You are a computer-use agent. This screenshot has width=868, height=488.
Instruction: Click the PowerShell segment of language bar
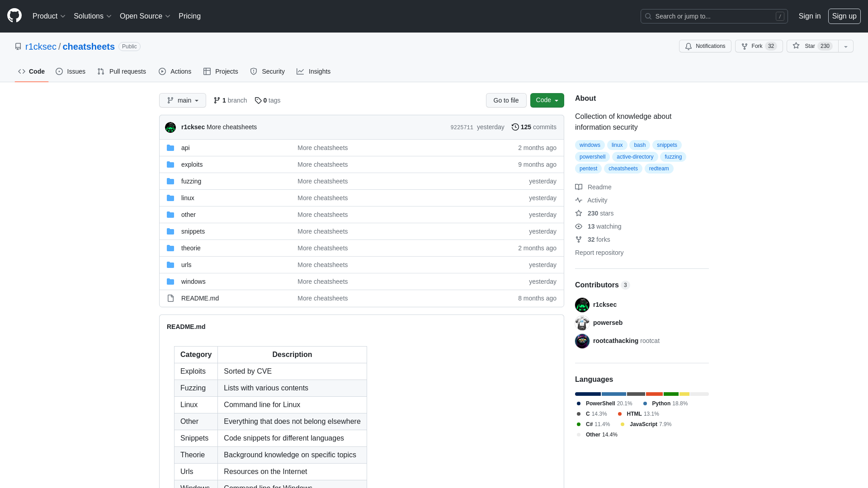(x=588, y=394)
